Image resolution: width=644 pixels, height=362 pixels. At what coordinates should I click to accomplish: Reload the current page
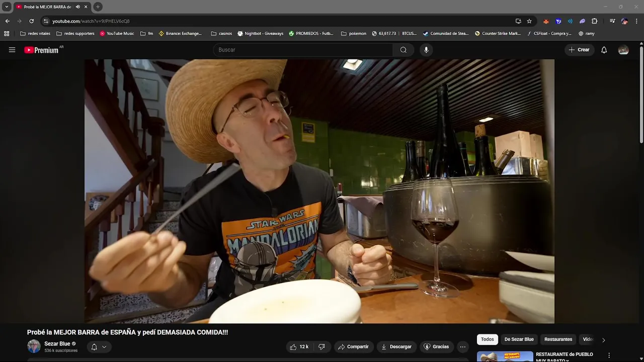click(31, 21)
